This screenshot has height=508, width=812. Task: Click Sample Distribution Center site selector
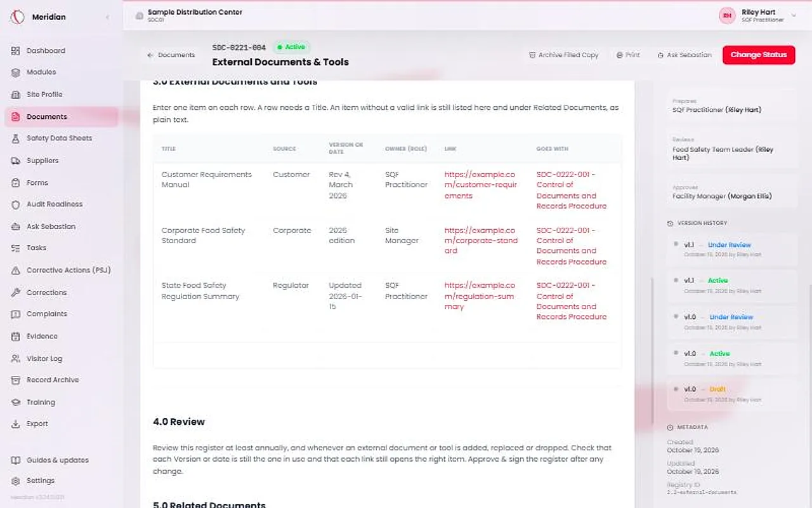coord(188,15)
